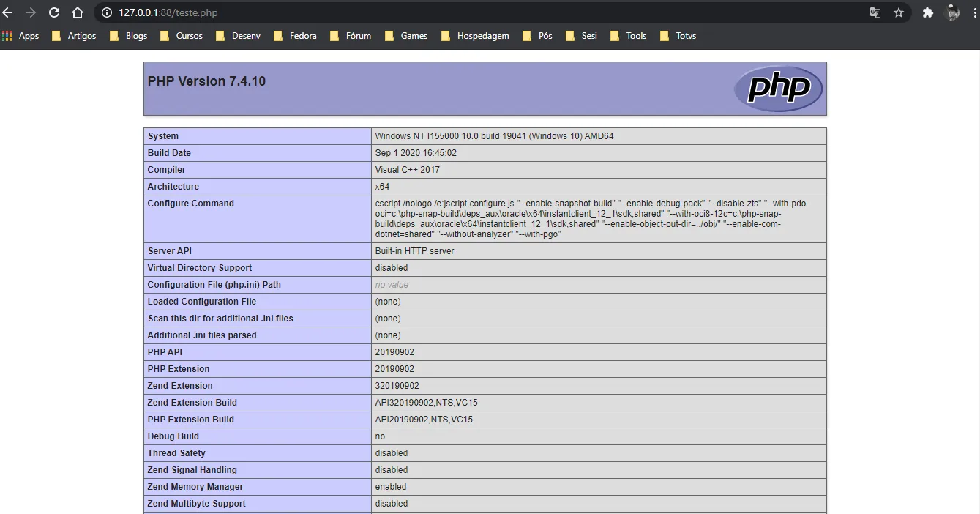Open the extensions puzzle icon
Screen dimensions: 980x514
[x=927, y=12]
